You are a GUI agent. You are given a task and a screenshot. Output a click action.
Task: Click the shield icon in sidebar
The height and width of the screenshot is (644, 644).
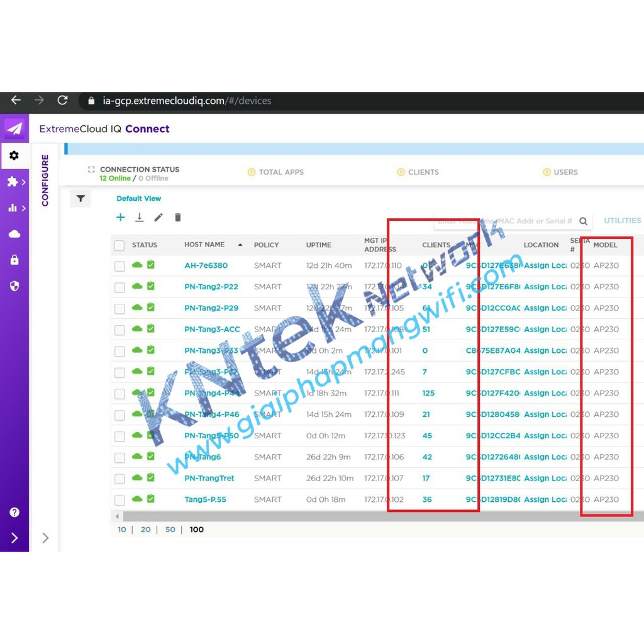[14, 286]
